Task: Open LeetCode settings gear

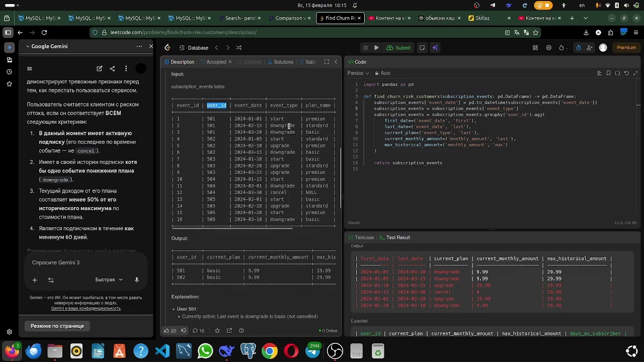Action: [x=548, y=48]
